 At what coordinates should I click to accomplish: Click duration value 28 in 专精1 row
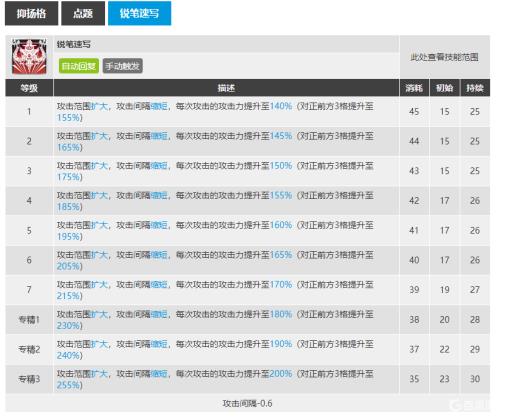[x=475, y=320]
